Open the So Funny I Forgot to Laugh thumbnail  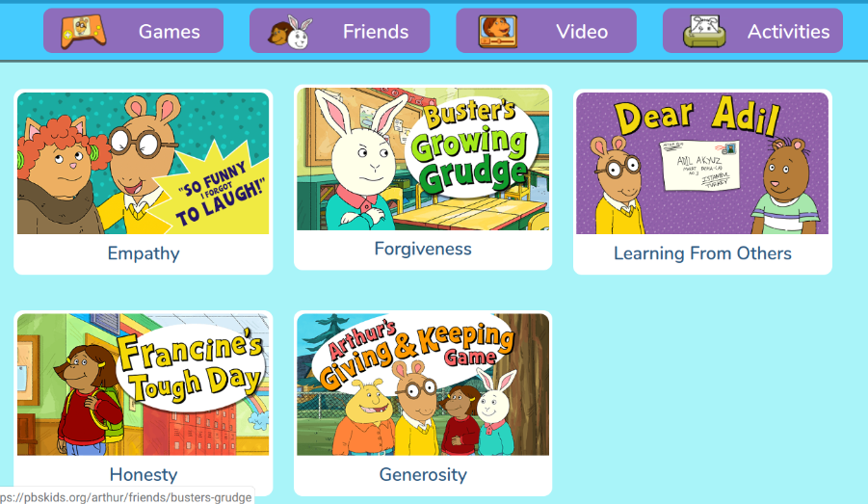[144, 164]
